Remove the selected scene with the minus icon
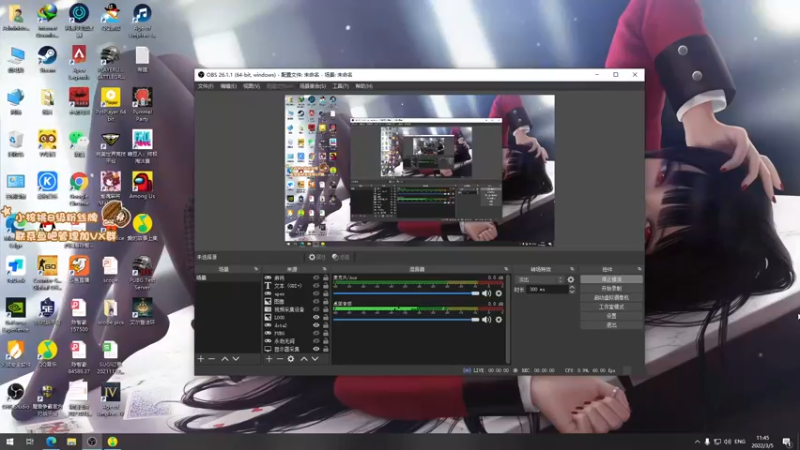This screenshot has height=450, width=800. (212, 359)
